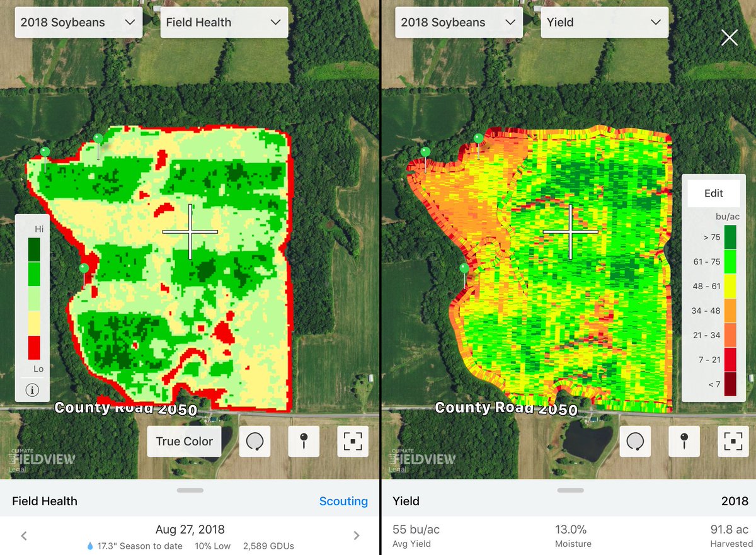Click the pale yellow swatch in health legend
Image resolution: width=756 pixels, height=555 pixels.
click(x=34, y=323)
